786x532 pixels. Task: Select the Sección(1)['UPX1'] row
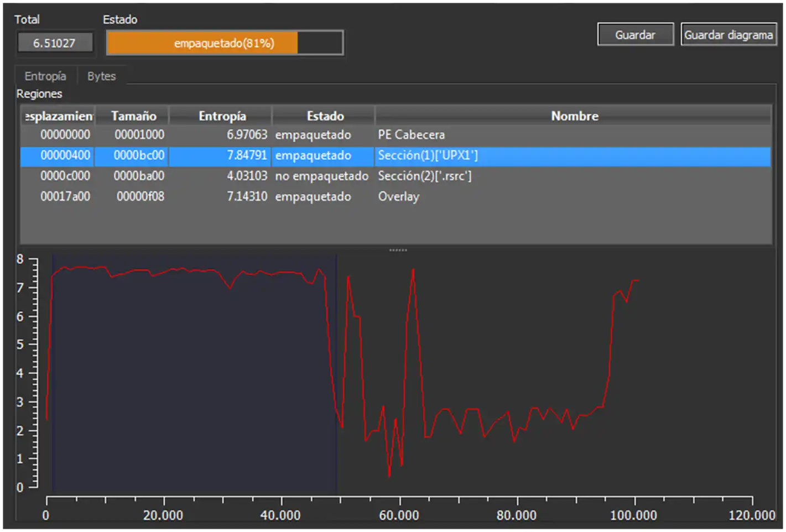click(x=395, y=155)
